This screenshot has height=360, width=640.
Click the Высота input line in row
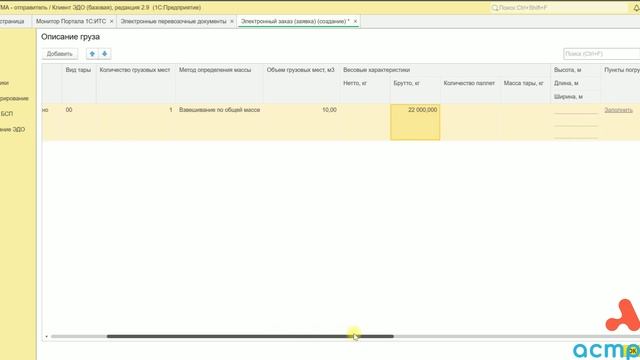point(576,110)
